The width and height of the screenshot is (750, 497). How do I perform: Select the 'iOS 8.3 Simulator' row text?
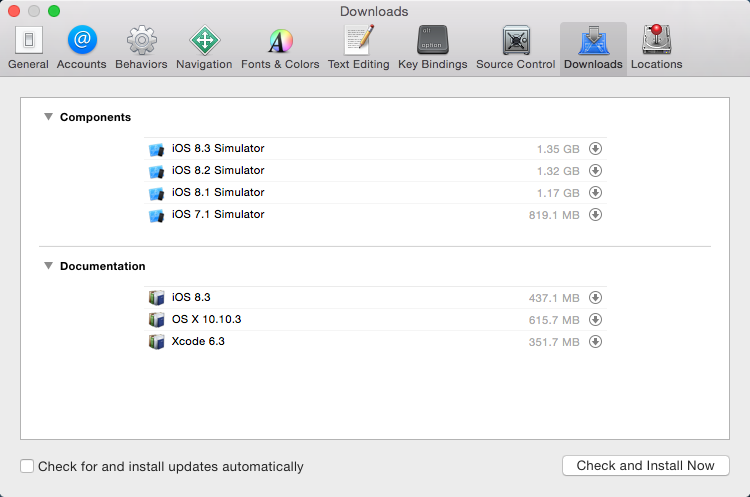[x=218, y=148]
